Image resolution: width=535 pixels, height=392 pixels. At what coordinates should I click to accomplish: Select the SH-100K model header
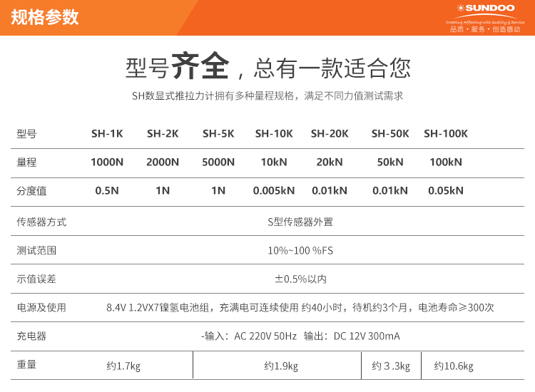point(446,133)
